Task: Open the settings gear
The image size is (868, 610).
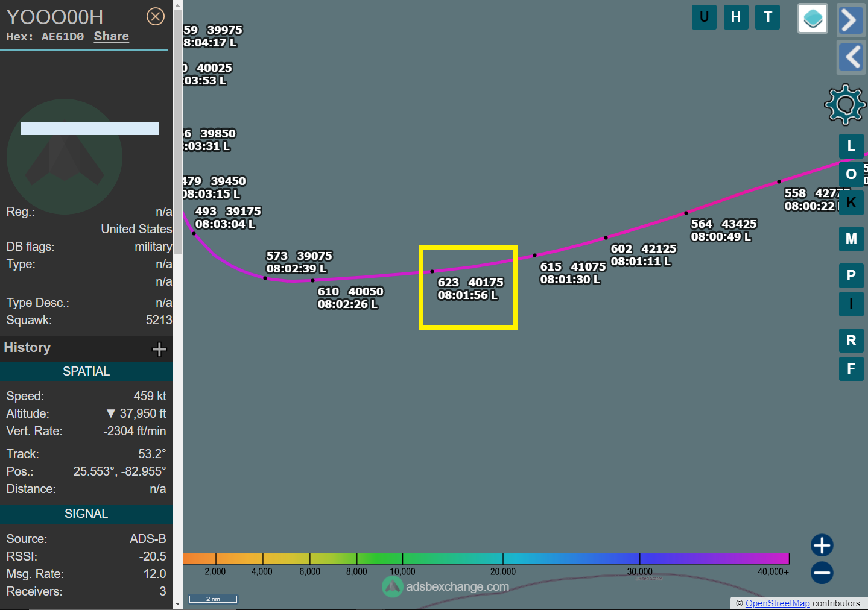Action: [845, 104]
